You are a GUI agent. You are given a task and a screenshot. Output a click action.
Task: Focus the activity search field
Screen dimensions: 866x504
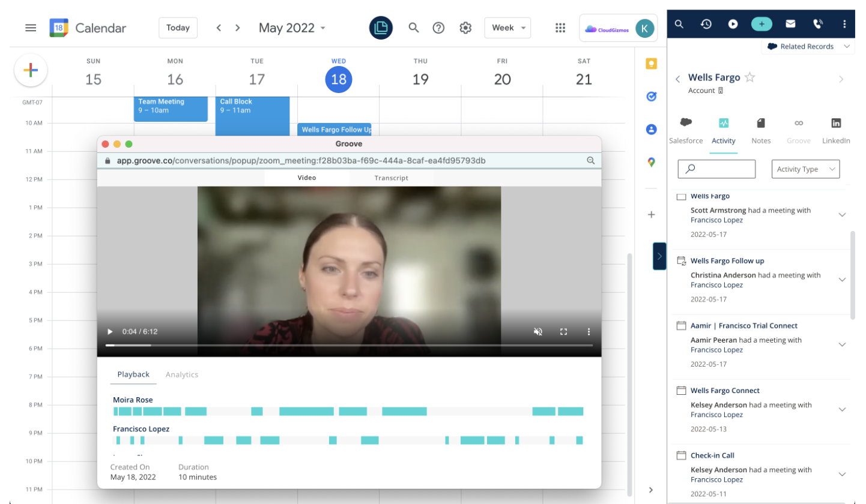click(x=716, y=169)
